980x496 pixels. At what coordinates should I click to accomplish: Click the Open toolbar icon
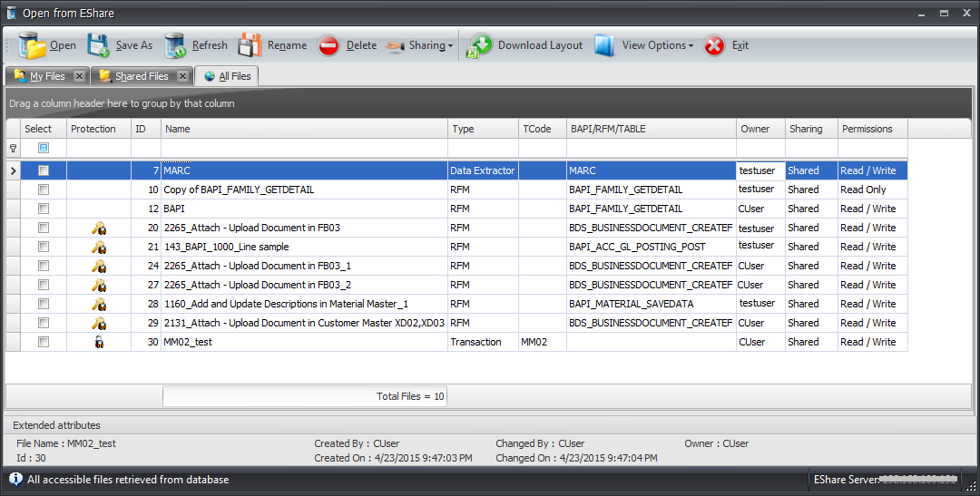click(x=33, y=45)
